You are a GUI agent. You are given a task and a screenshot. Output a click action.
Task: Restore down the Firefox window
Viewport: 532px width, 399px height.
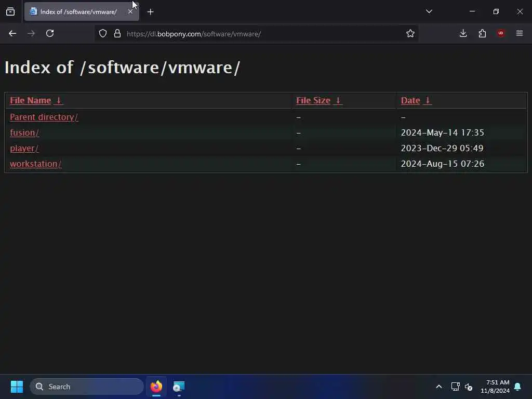(496, 11)
